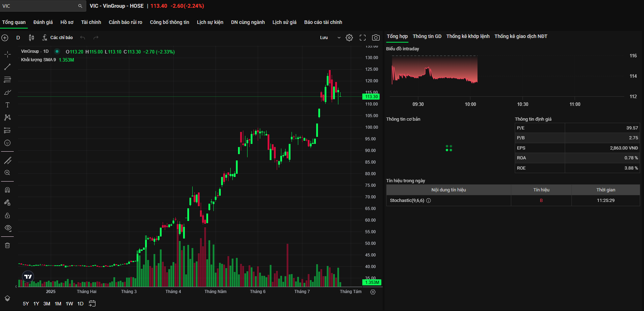This screenshot has width=644, height=311.
Task: Select the trend line drawing tool
Action: [x=7, y=67]
